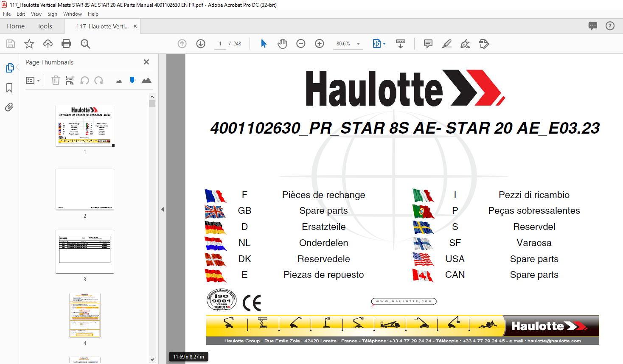Go to previous page arrow
Viewport: 623px width, 364px height.
click(182, 44)
